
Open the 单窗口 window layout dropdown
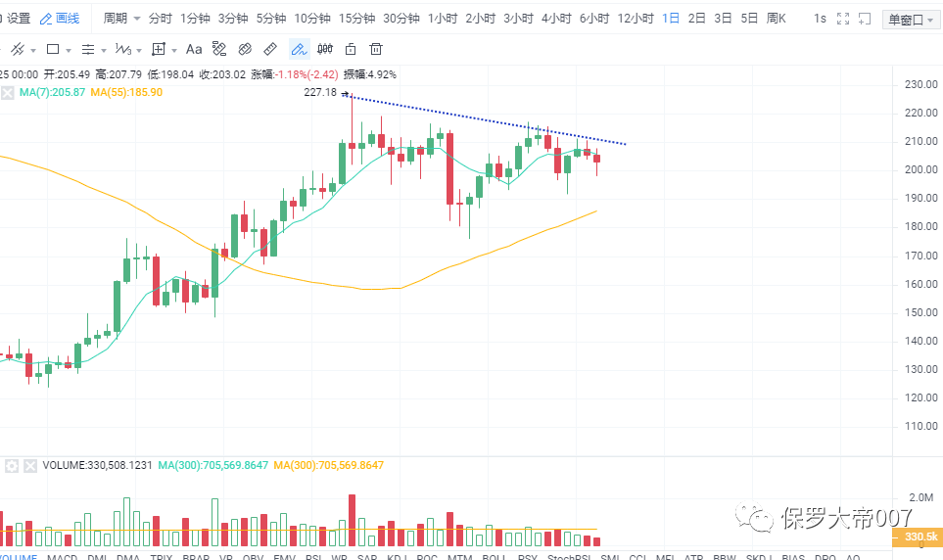tap(911, 20)
